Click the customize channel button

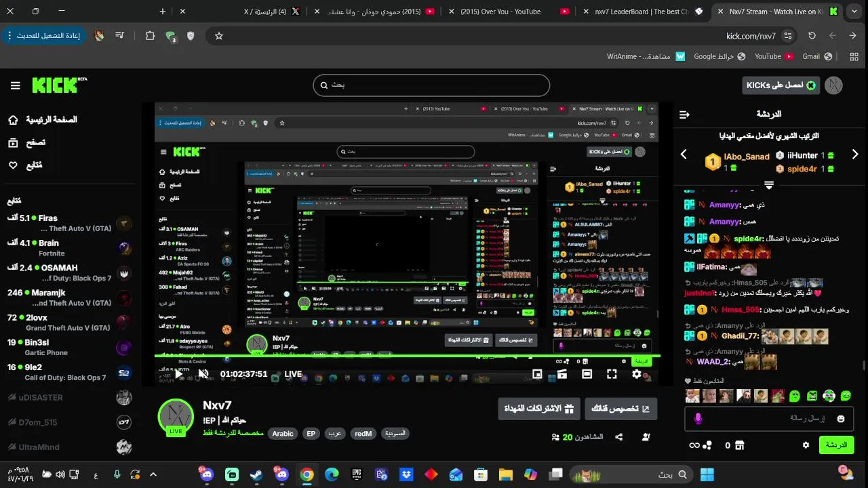click(621, 409)
